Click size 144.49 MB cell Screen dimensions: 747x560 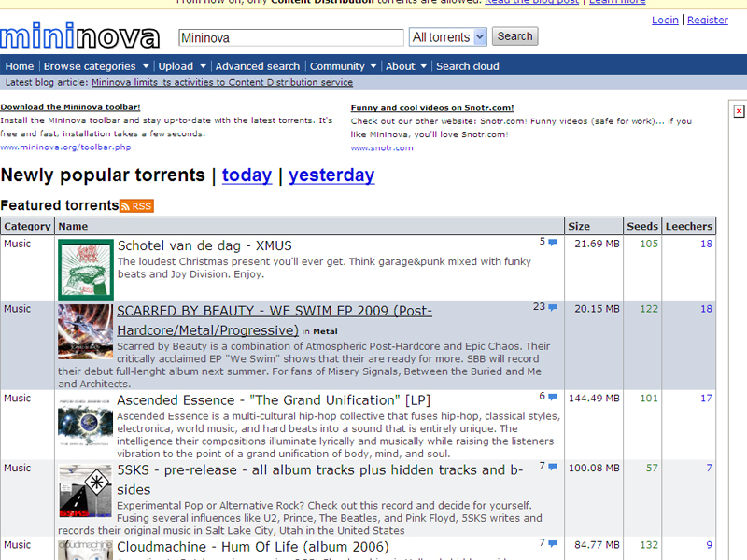click(x=594, y=399)
